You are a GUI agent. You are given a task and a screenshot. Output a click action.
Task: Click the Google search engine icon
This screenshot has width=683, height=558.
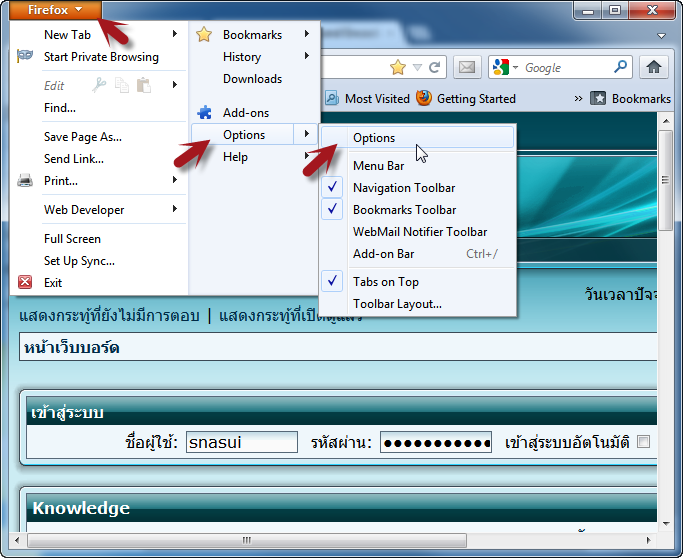coord(501,67)
